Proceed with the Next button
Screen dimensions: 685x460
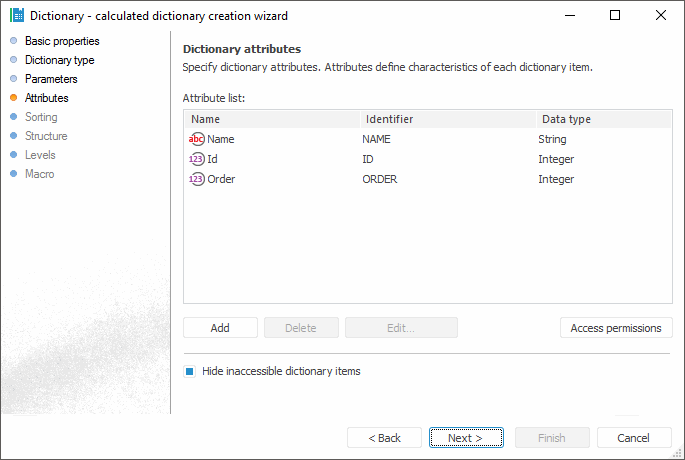466,438
